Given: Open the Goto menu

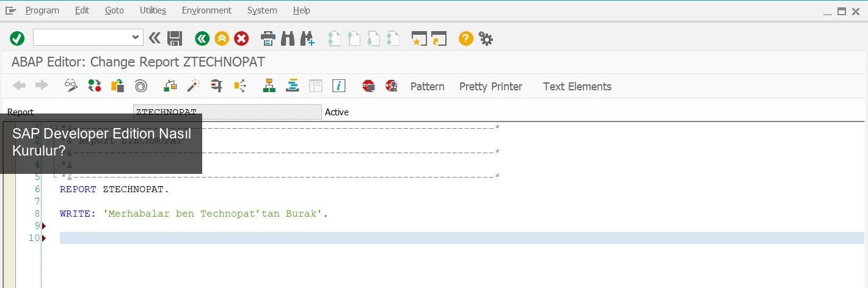Looking at the screenshot, I should point(114,10).
